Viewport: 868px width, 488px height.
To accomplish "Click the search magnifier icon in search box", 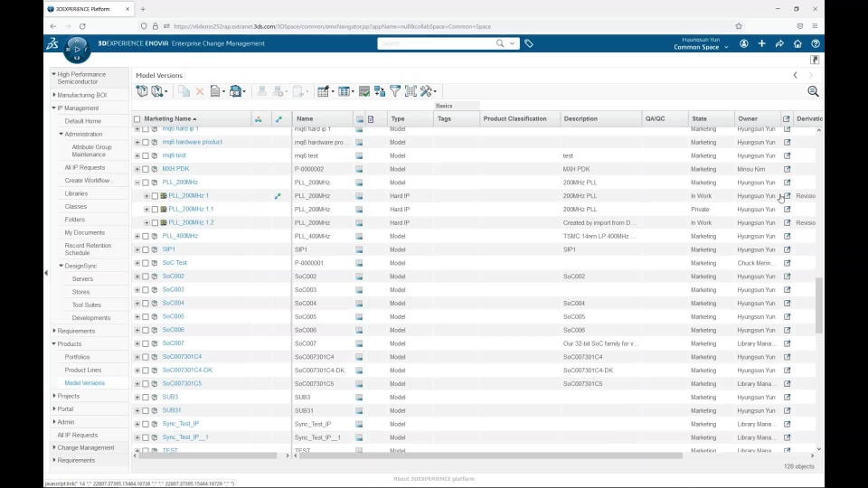I will [500, 43].
